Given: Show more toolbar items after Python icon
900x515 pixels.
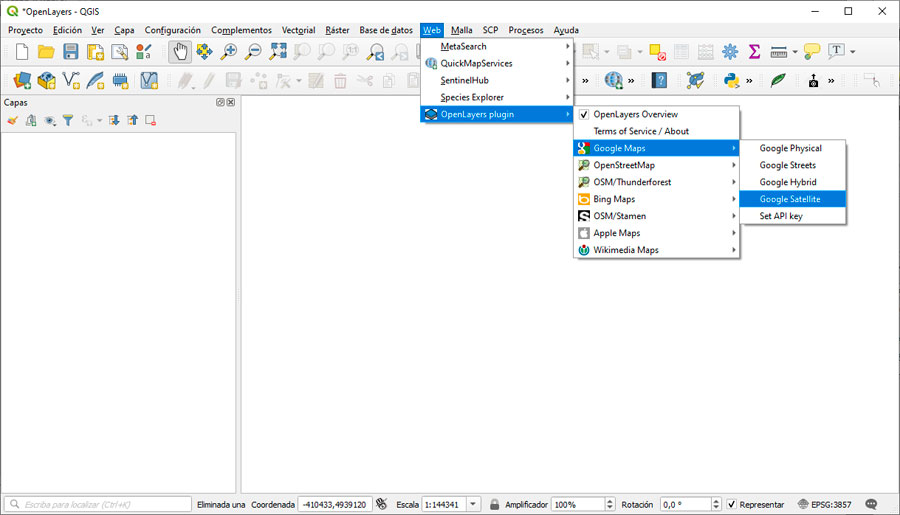Looking at the screenshot, I should click(749, 81).
